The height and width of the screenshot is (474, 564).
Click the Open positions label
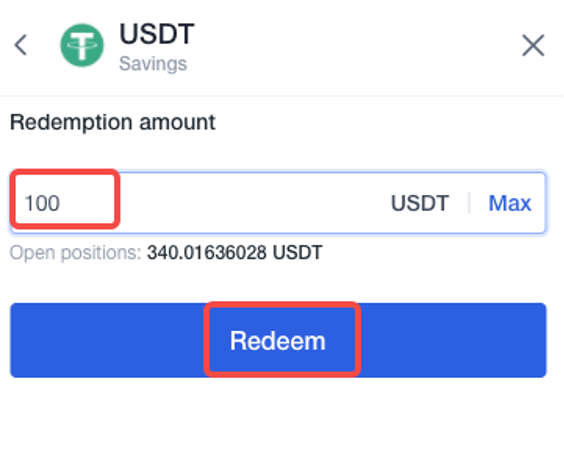point(76,252)
